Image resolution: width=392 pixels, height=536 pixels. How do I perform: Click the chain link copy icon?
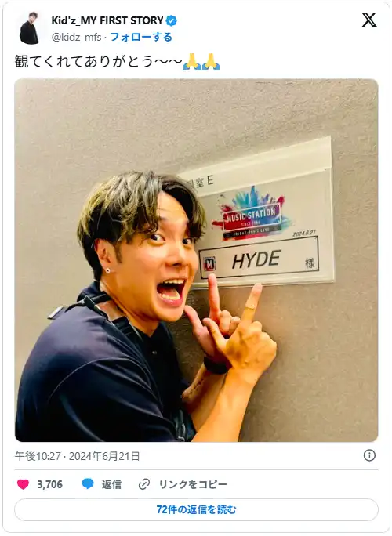[144, 484]
